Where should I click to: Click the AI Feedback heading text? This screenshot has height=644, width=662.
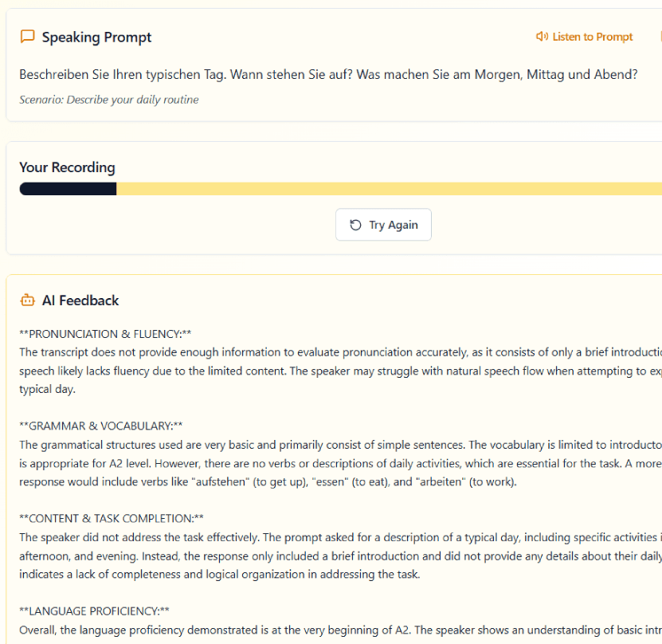coord(80,300)
